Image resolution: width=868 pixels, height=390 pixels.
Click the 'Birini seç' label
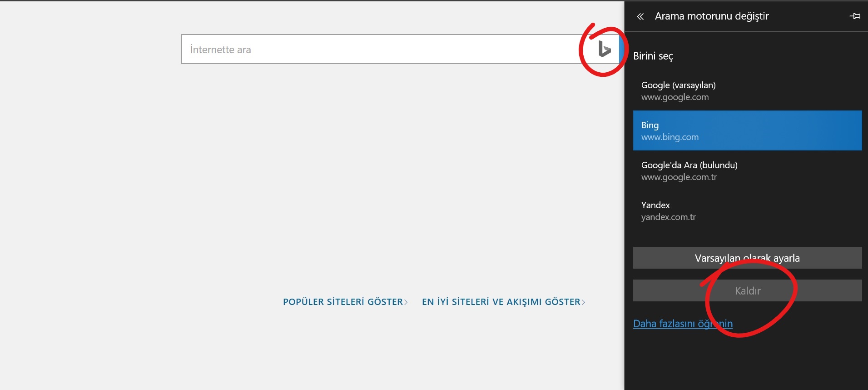click(x=653, y=56)
